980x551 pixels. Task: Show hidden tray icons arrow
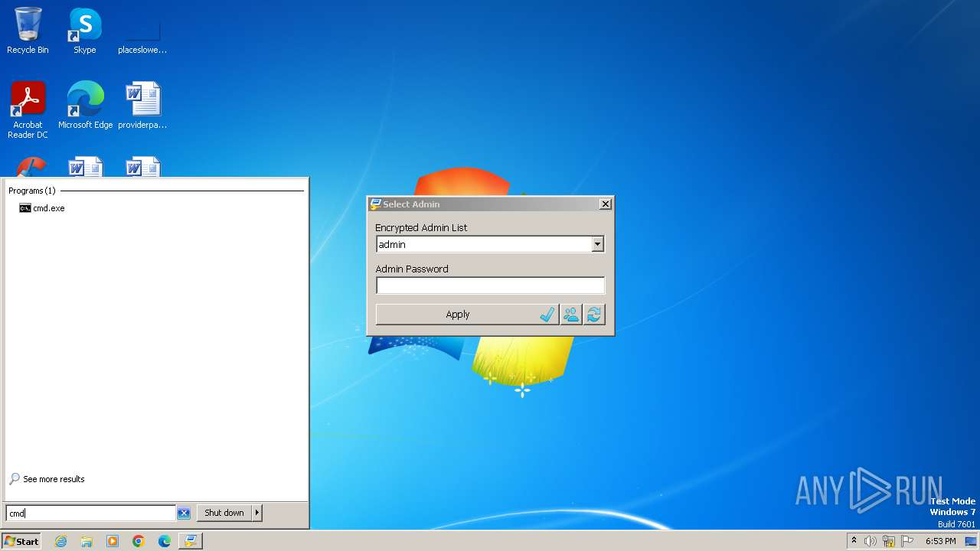(854, 541)
